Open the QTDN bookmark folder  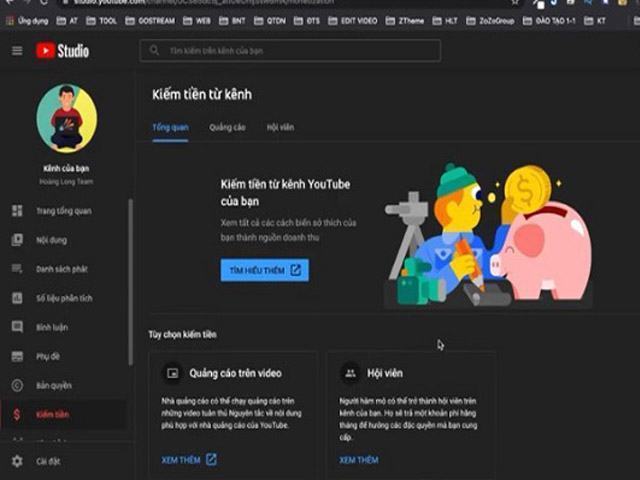click(270, 20)
